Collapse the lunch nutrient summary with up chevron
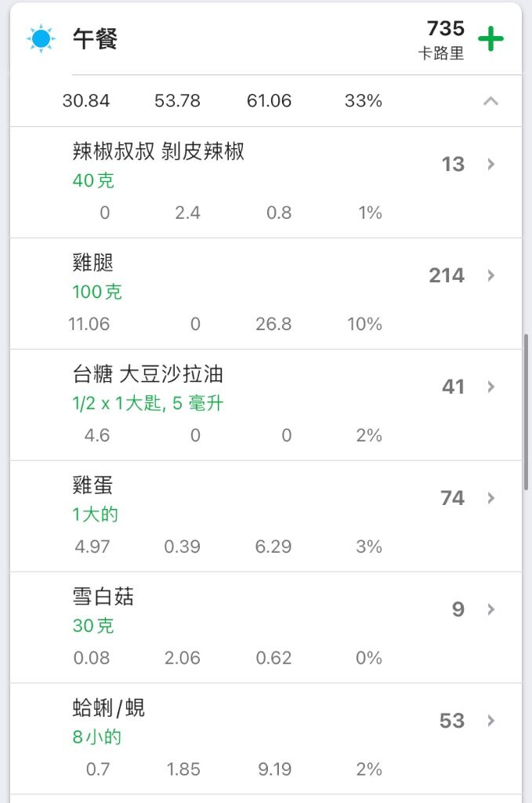The height and width of the screenshot is (803, 532). pos(490,101)
